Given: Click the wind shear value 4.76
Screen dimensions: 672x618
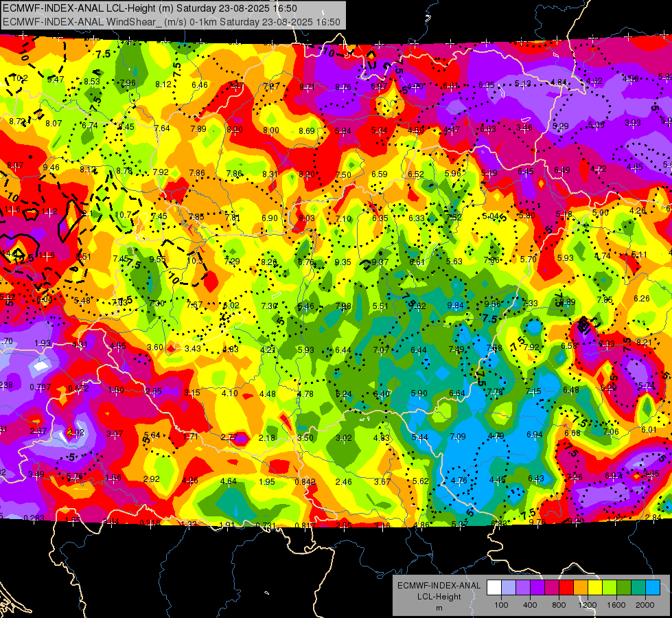Looking at the screenshot, I should [459, 481].
